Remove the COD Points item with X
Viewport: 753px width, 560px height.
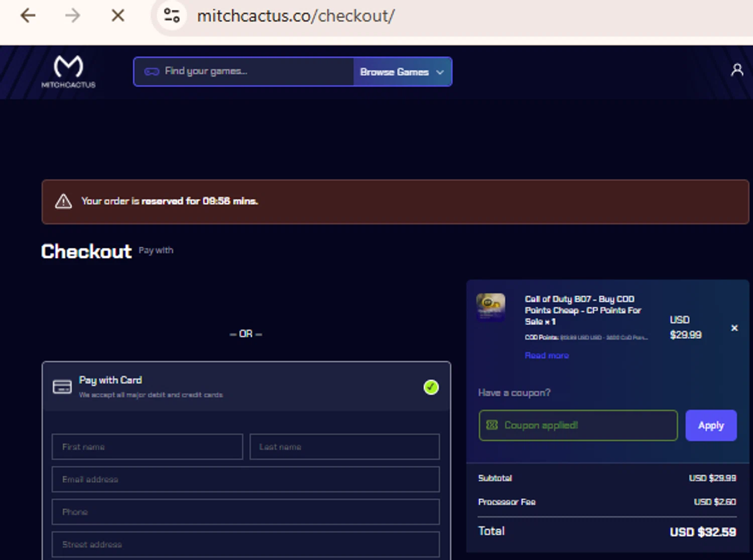click(734, 328)
